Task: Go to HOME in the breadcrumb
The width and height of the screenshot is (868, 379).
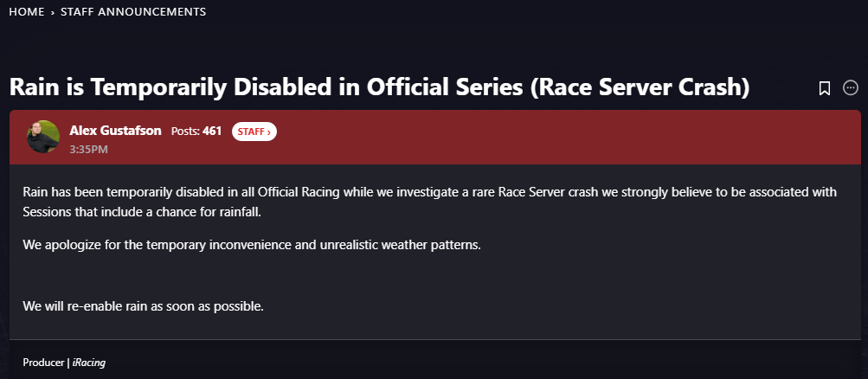Action: (x=26, y=12)
